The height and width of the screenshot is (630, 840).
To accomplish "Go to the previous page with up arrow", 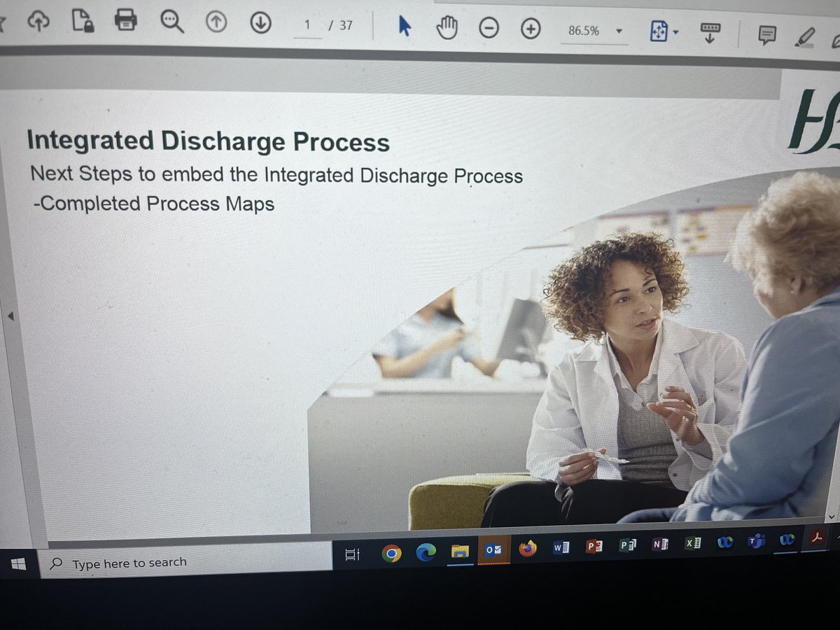I will tap(216, 23).
